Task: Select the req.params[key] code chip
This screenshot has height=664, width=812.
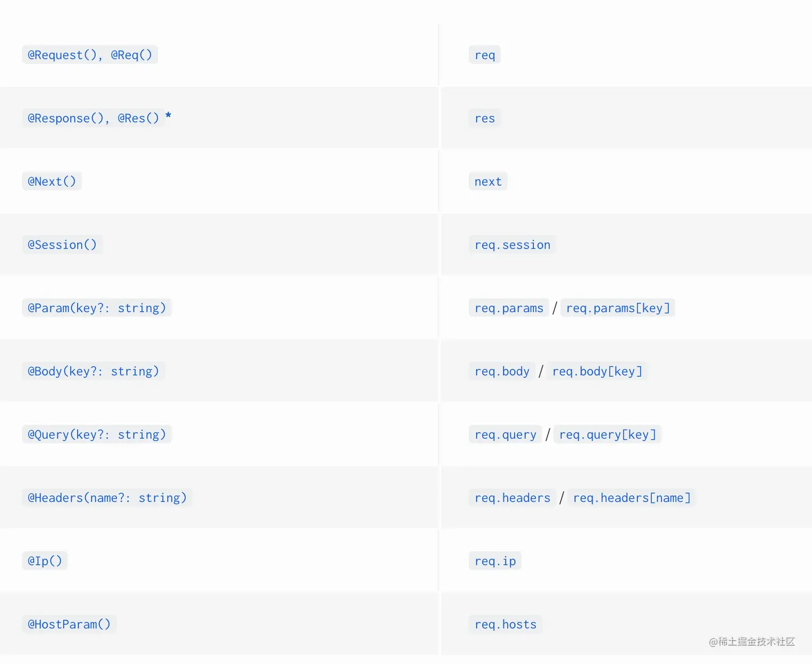Action: click(x=618, y=308)
